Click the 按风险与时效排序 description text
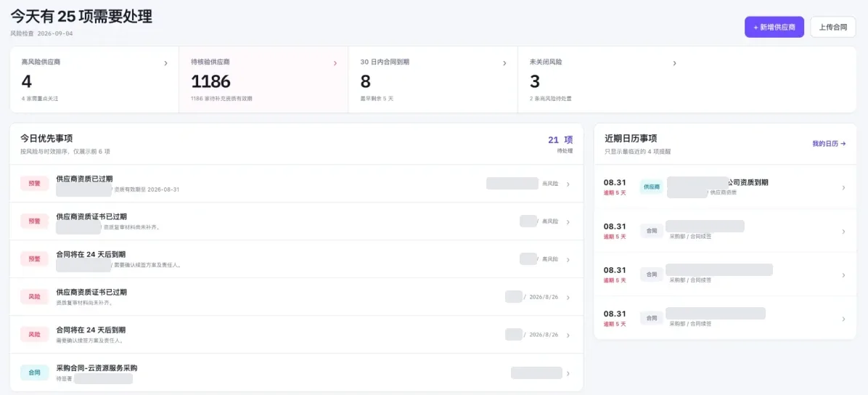The width and height of the screenshot is (868, 395). [66, 151]
